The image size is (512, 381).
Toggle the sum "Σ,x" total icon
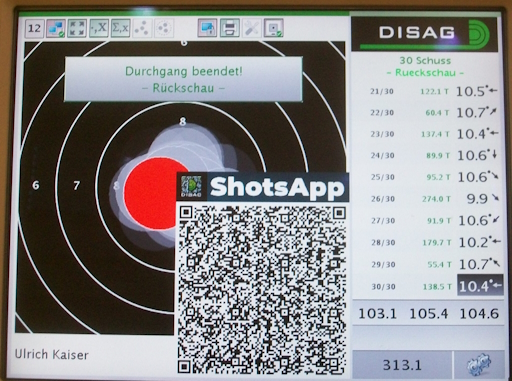[x=120, y=28]
